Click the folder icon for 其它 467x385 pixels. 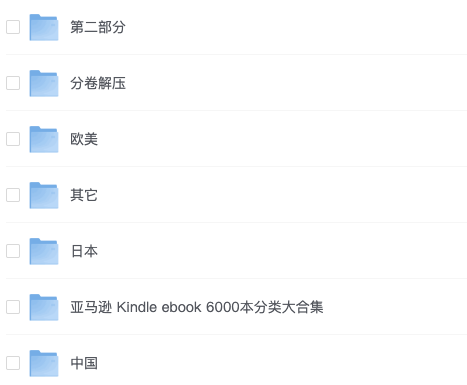click(44, 195)
